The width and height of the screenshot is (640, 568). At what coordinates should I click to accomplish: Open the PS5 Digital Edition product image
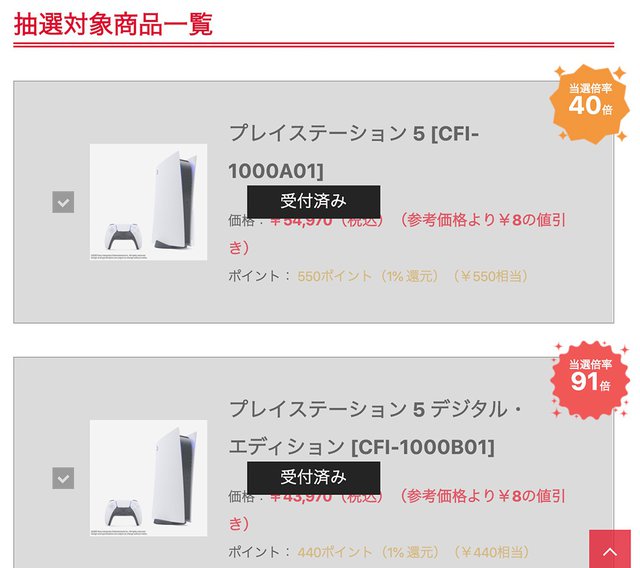(x=148, y=478)
